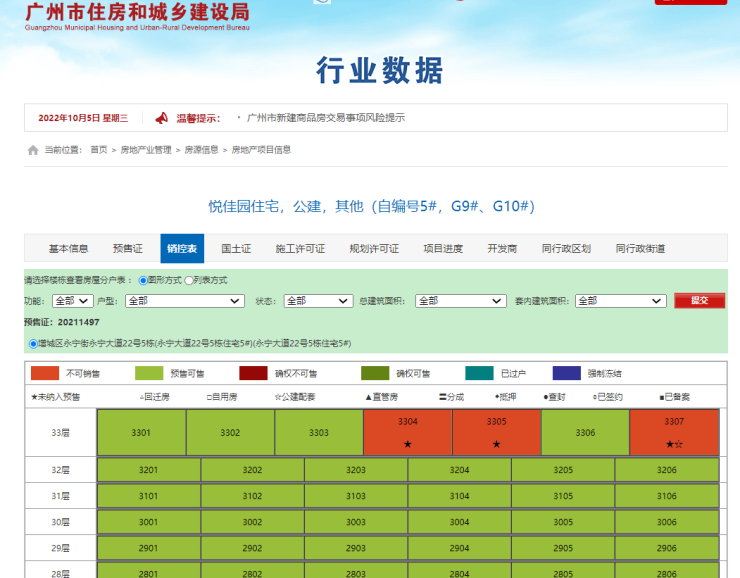The height and width of the screenshot is (578, 740).
Task: Select the 图形方式 radio button
Action: click(143, 281)
